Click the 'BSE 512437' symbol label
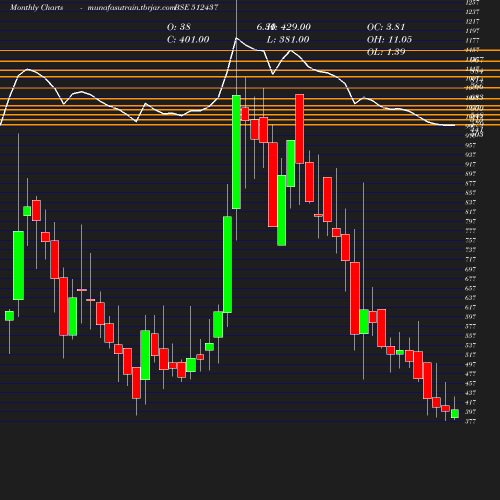Viewport: 500px width, 500px height. pos(196,7)
